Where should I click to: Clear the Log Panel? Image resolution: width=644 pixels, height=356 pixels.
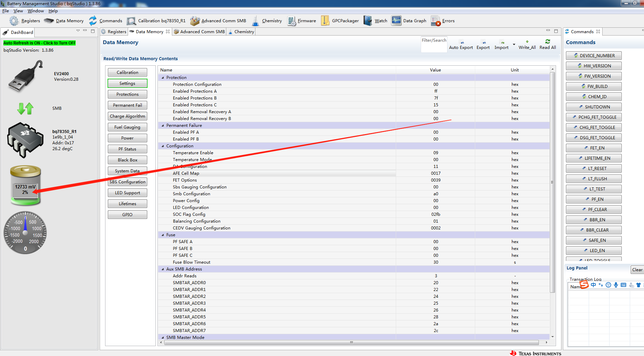click(x=637, y=270)
